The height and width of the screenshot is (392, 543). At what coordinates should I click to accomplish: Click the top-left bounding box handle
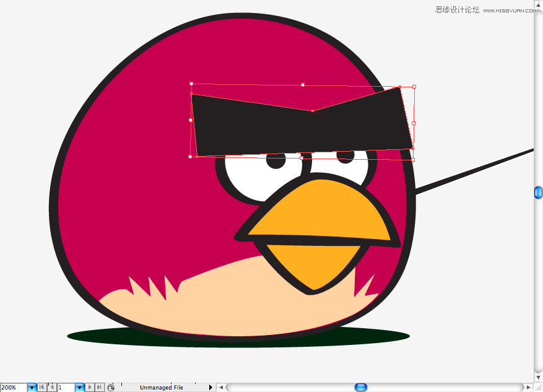191,84
